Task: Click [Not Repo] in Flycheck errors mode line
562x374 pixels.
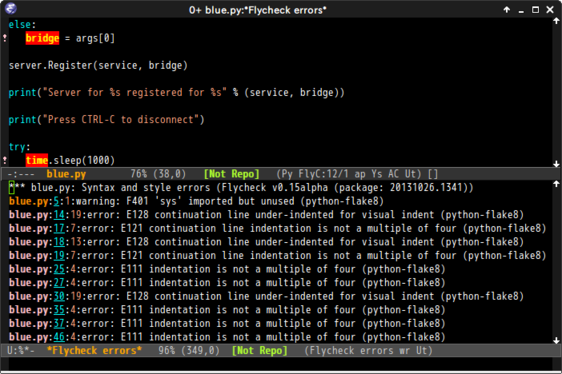Action: [259, 350]
